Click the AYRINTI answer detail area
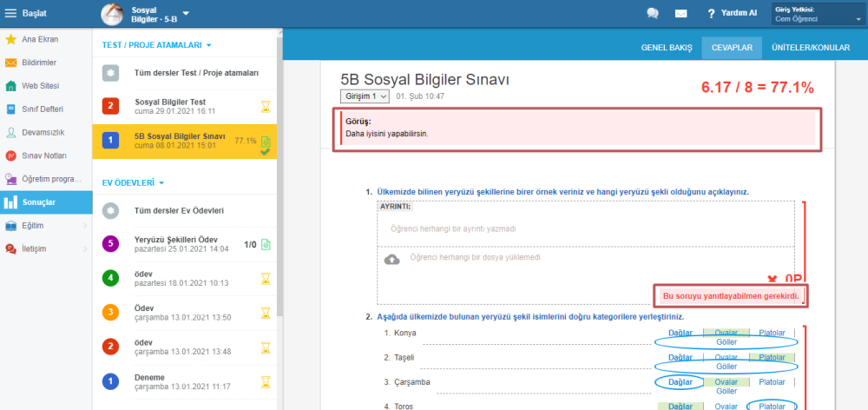 pyautogui.click(x=586, y=224)
